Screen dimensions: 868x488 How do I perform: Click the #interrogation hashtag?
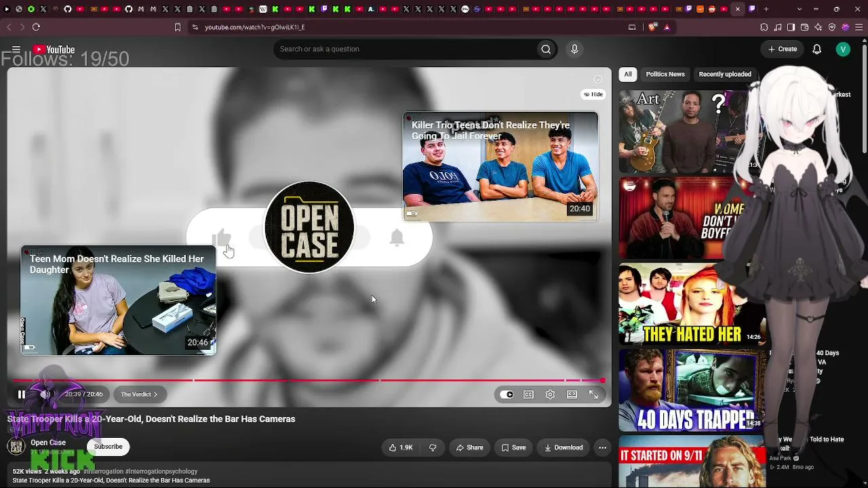[x=104, y=471]
